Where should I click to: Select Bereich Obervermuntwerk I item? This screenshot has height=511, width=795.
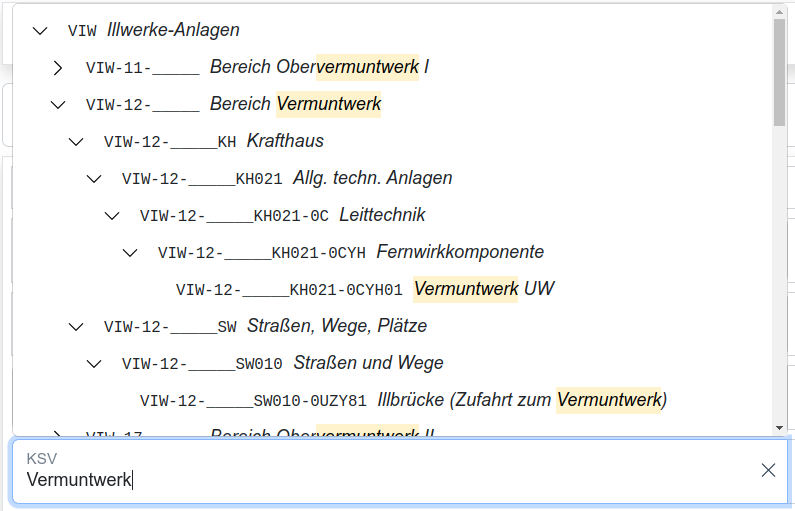coord(319,67)
